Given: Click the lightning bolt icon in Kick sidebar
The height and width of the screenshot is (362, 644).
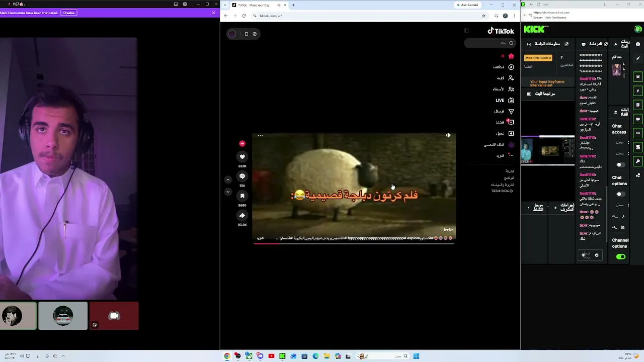Looking at the screenshot, I should click(638, 91).
